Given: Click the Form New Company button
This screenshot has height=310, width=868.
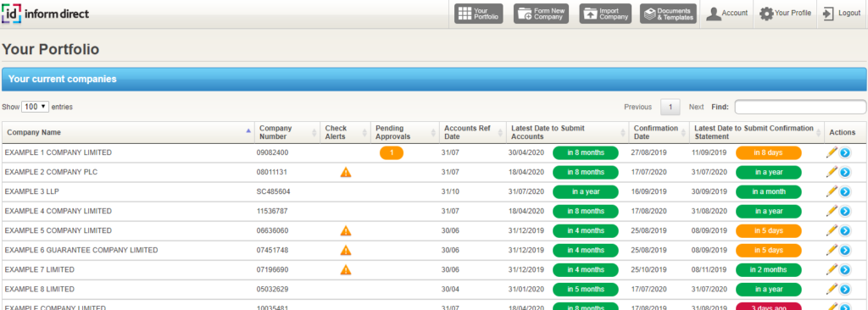Looking at the screenshot, I should 541,14.
